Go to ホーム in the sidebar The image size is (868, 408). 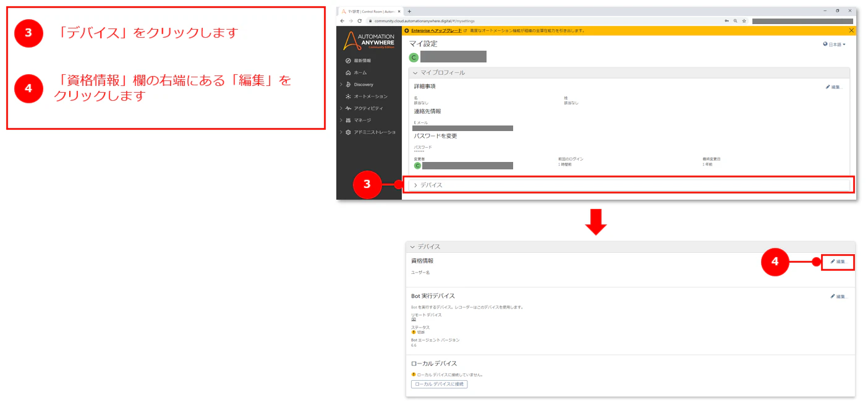pos(356,72)
